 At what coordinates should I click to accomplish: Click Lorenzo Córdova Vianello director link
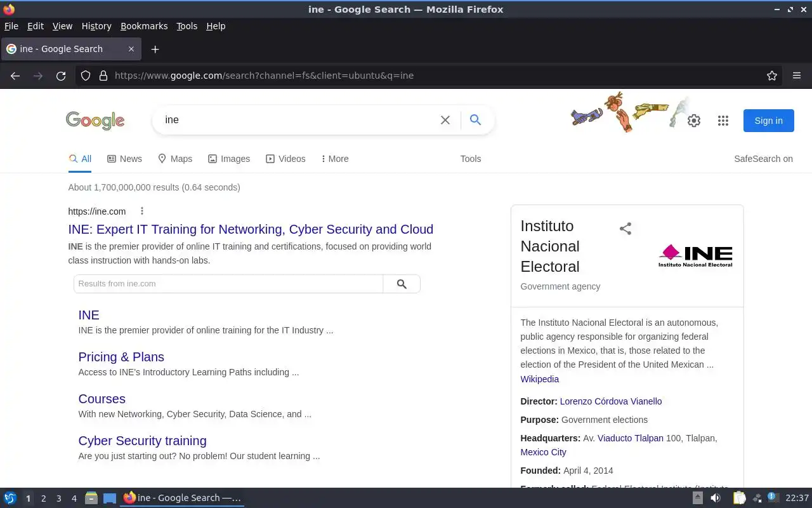611,401
